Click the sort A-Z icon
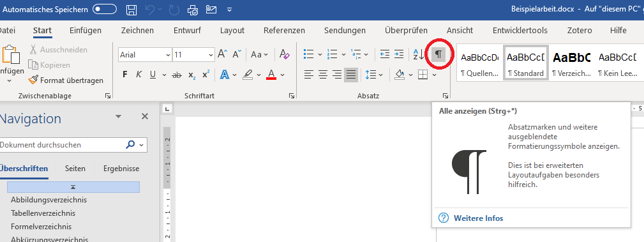The height and width of the screenshot is (242, 644). 419,54
